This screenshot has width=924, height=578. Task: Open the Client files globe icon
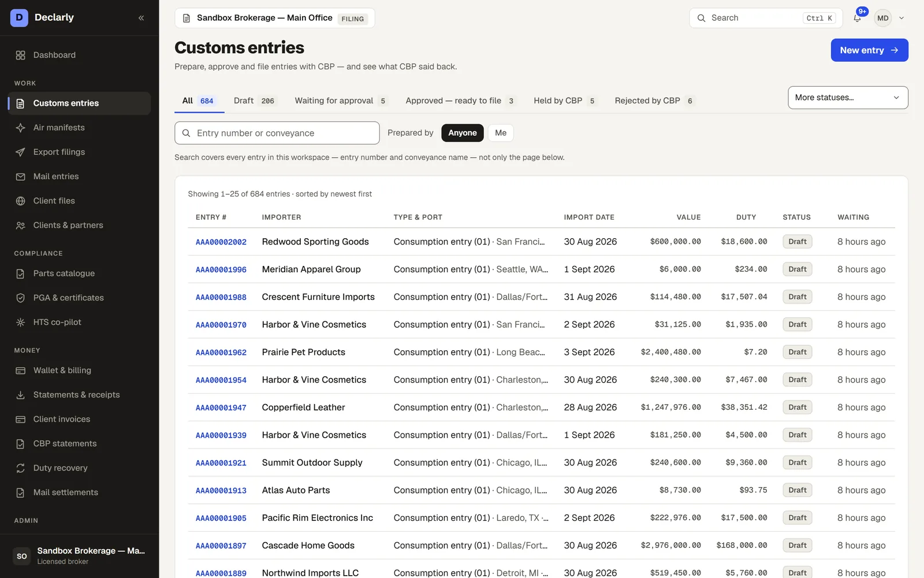click(20, 201)
